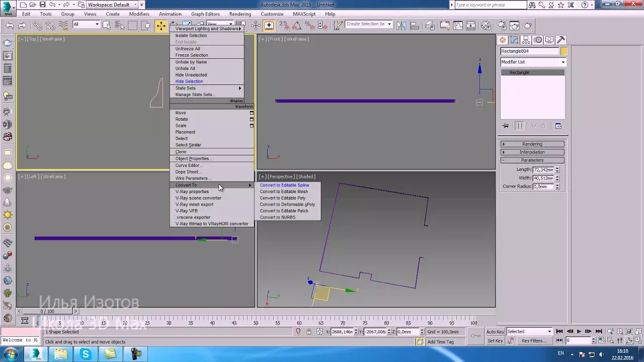Open the Modifier List dropdown
The height and width of the screenshot is (362, 644).
tap(533, 62)
